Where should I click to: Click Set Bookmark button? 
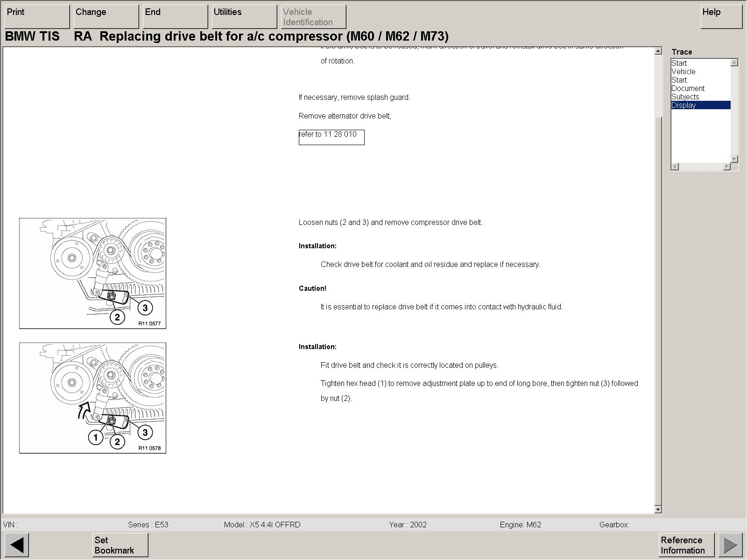120,545
